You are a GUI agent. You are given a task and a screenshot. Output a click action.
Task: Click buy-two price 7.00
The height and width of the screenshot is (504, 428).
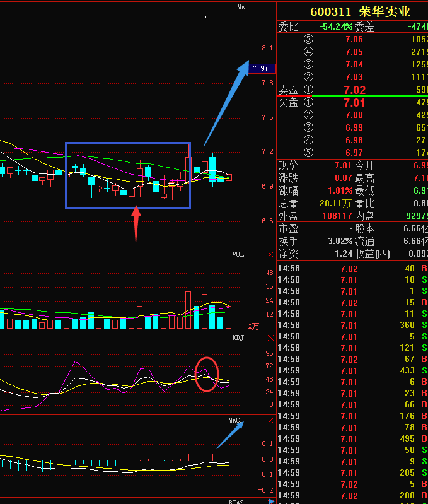(354, 115)
